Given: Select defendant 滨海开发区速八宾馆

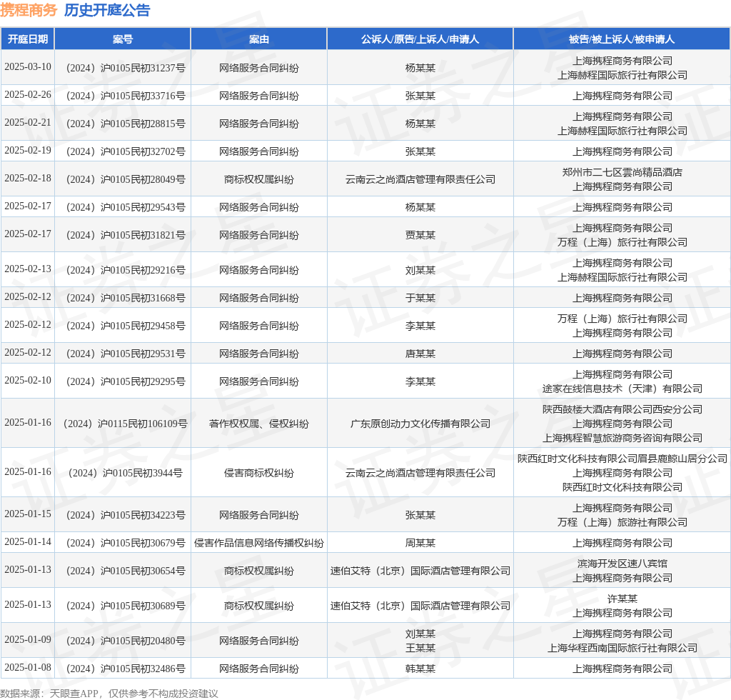Looking at the screenshot, I should 622,564.
